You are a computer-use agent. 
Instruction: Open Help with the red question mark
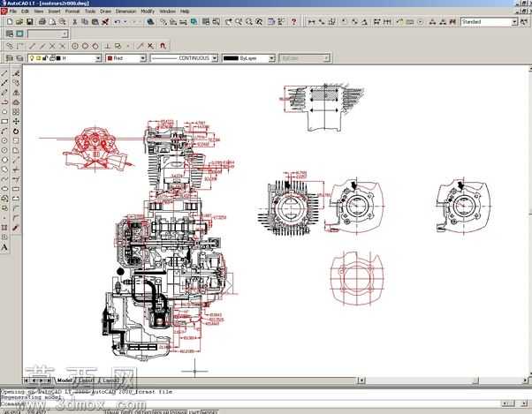point(293,22)
